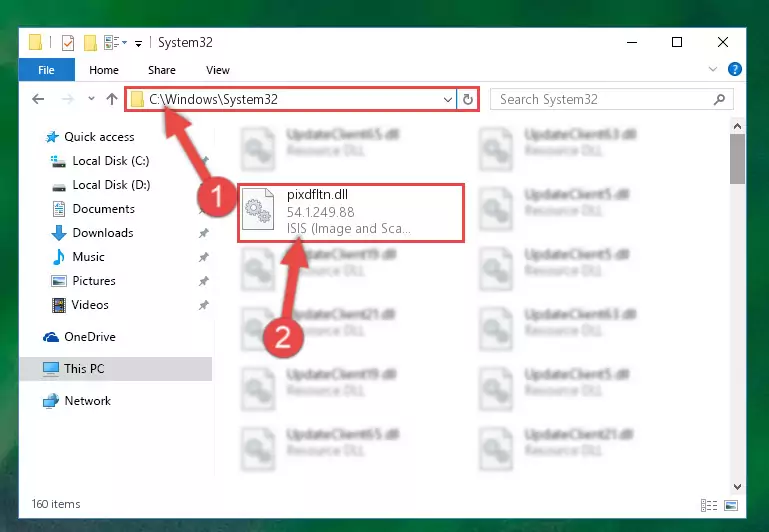
Task: Click the Properties quick access toolbar icon
Action: (x=68, y=43)
